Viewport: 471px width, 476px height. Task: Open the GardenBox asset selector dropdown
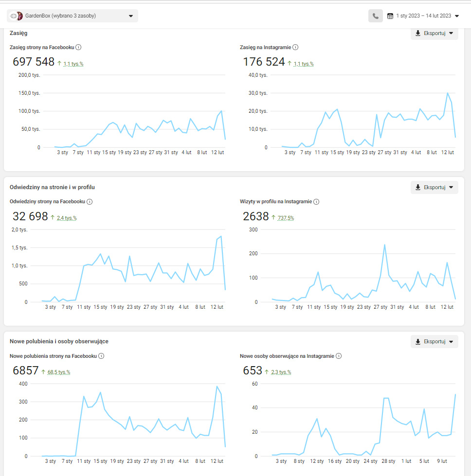[72, 16]
